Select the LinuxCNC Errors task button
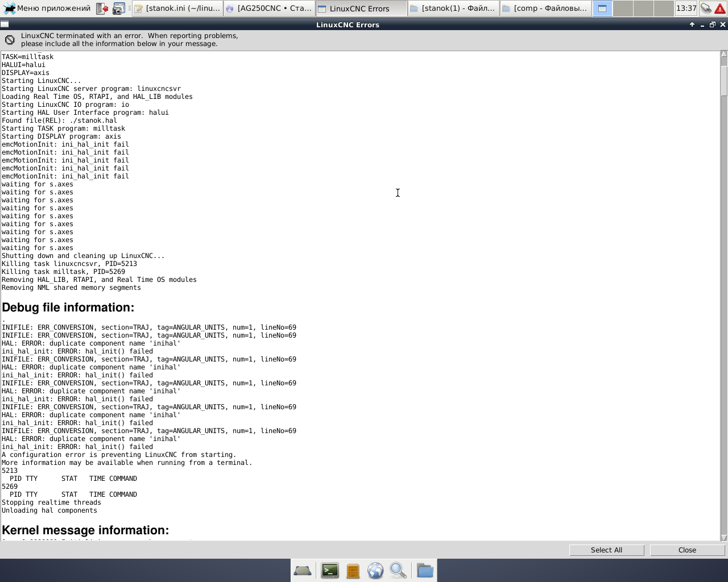The image size is (728, 582). tap(361, 9)
